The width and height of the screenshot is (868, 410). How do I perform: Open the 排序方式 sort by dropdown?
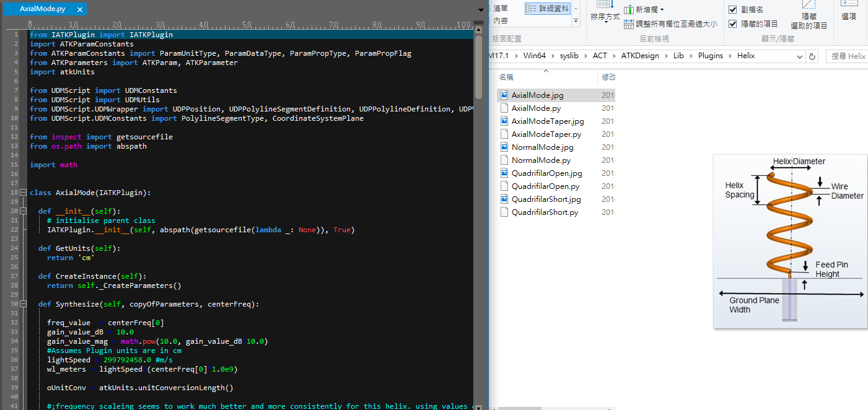(x=605, y=12)
